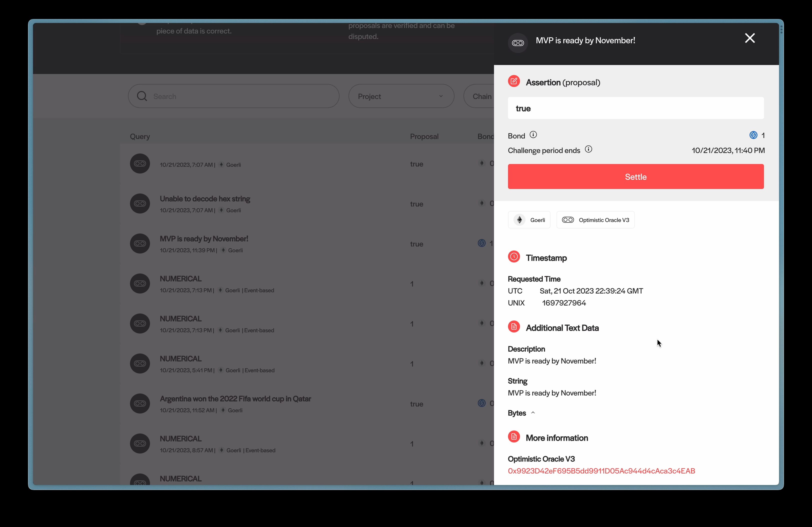Click UNIX timestamp value 1697927964
The image size is (812, 527).
point(564,303)
